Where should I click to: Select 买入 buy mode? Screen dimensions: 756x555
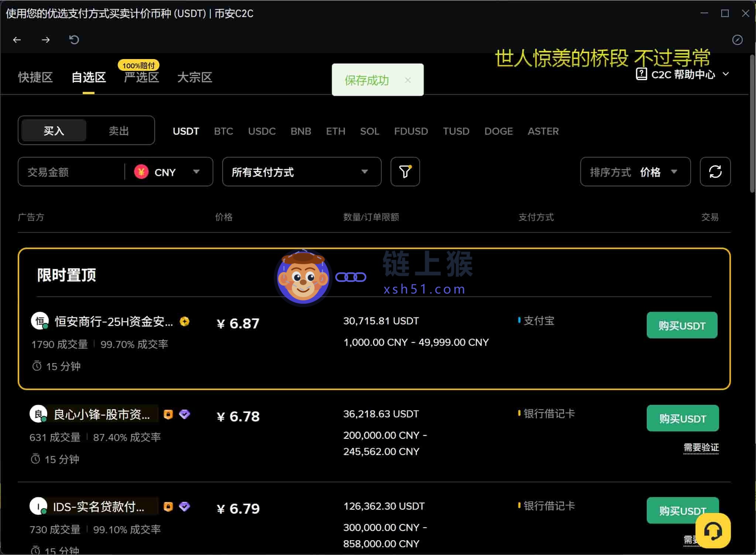point(54,130)
